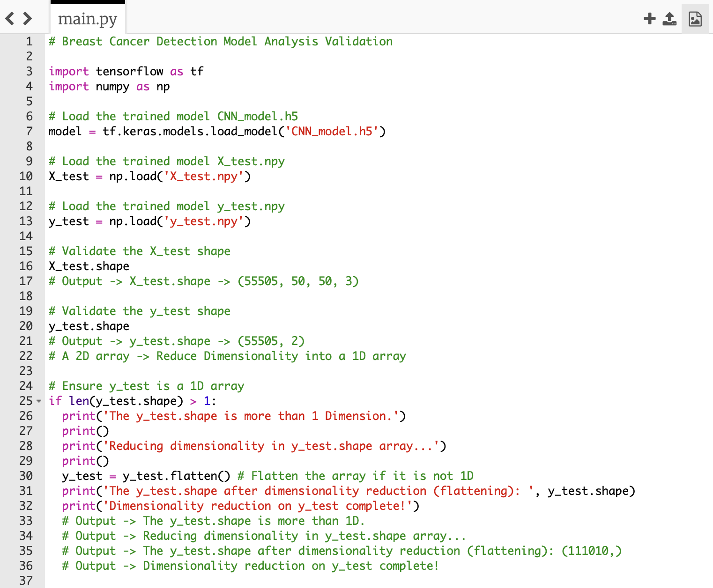The image size is (713, 588).
Task: Click comment 'Ensure y_test is a 1D array'
Action: [146, 386]
